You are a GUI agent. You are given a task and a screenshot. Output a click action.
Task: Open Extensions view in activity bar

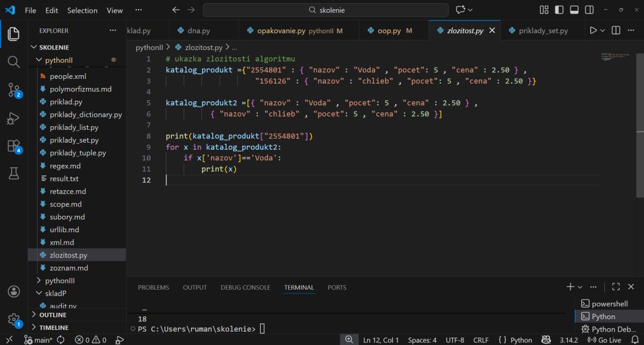13,146
